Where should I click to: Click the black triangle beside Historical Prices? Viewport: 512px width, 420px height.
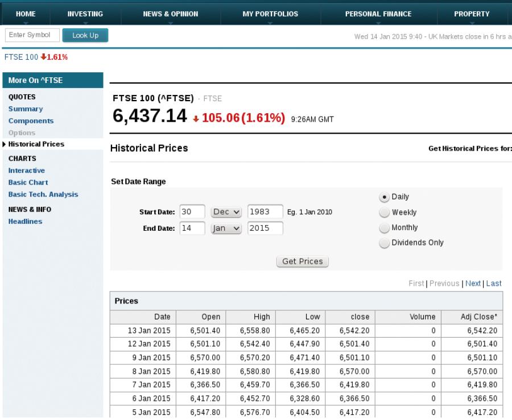(x=4, y=144)
